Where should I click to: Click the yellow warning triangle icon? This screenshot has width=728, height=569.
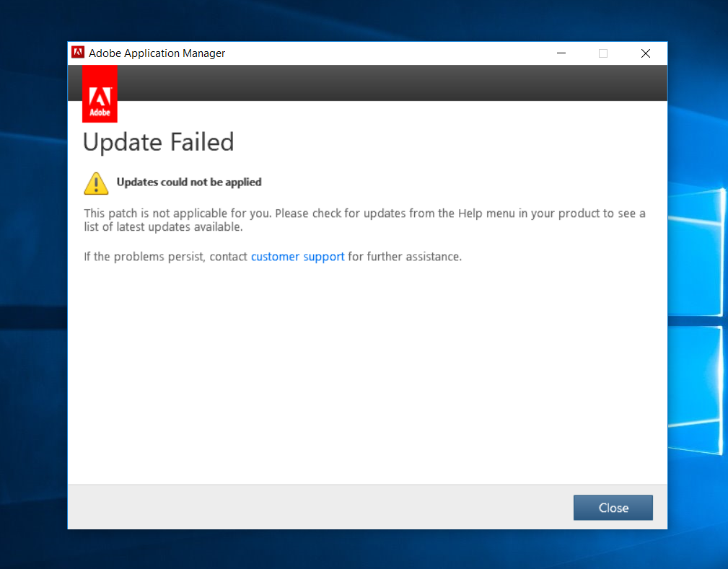point(96,183)
